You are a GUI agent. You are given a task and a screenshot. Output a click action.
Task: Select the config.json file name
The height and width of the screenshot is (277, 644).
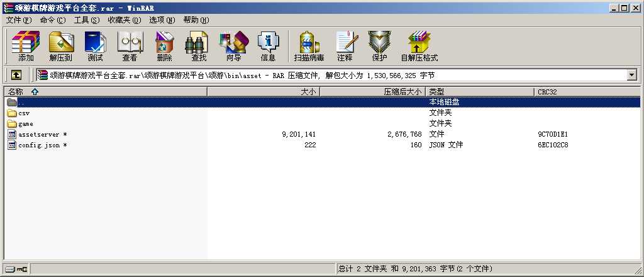[x=42, y=145]
